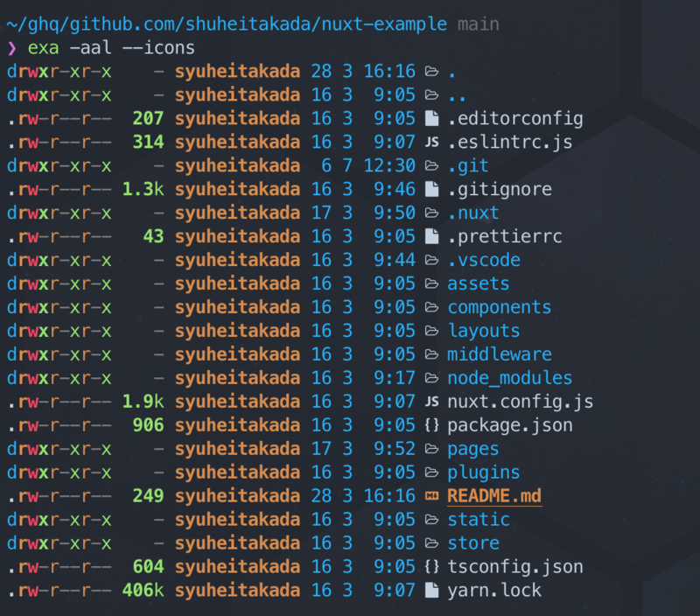This screenshot has width=700, height=616.
Task: Click the file icon beside .editorconfig
Action: click(431, 119)
